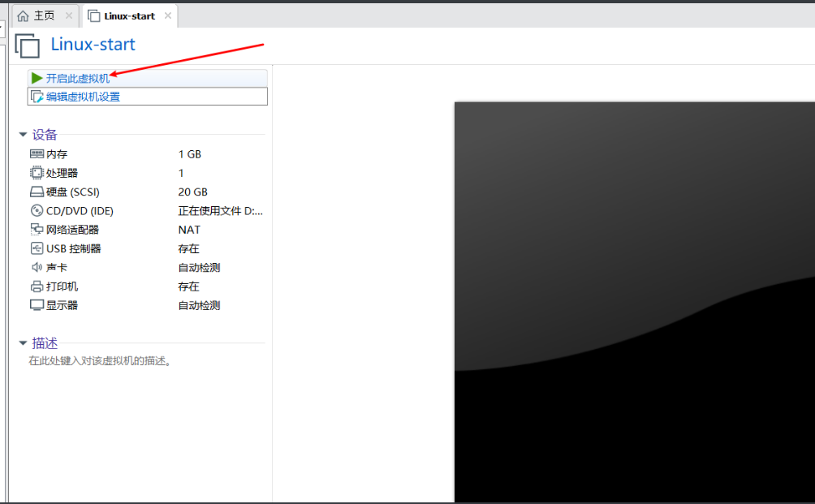Click the NAT network adapter value
Image resolution: width=815 pixels, height=504 pixels.
point(189,230)
